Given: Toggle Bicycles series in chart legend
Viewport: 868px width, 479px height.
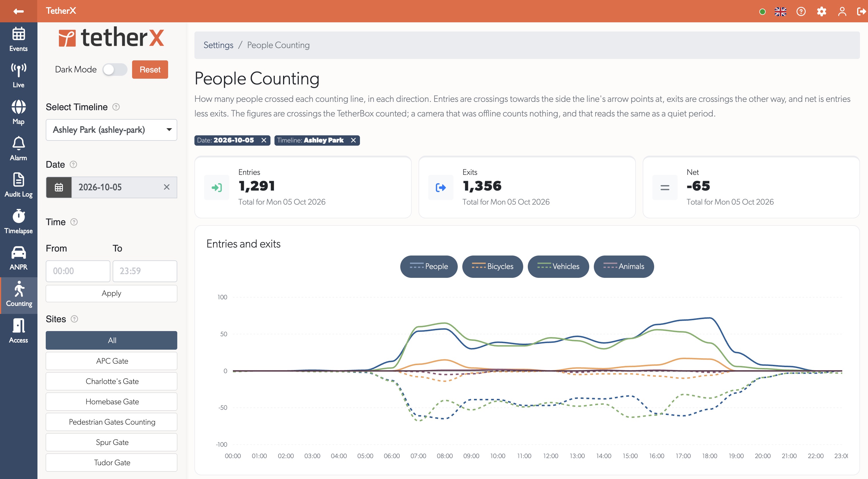Looking at the screenshot, I should (492, 266).
